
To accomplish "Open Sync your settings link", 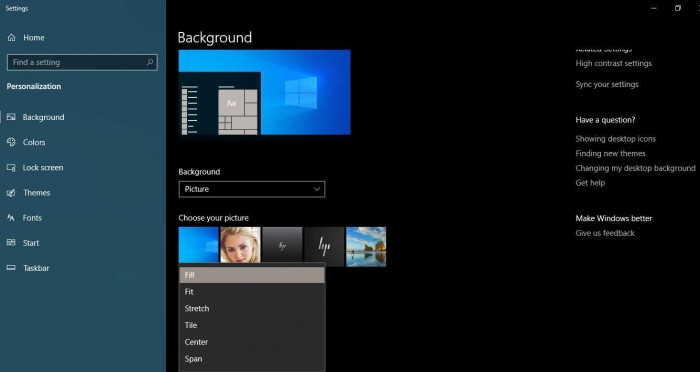I will (607, 84).
